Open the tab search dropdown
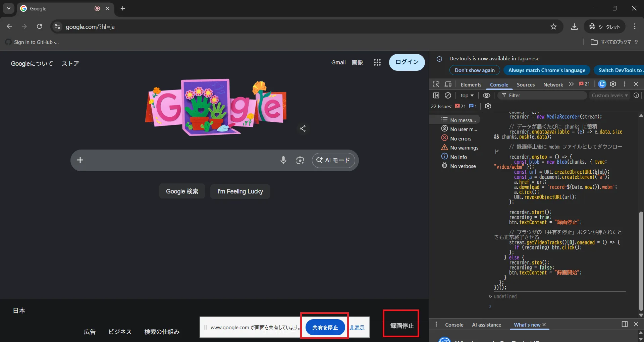644x342 pixels. point(8,8)
